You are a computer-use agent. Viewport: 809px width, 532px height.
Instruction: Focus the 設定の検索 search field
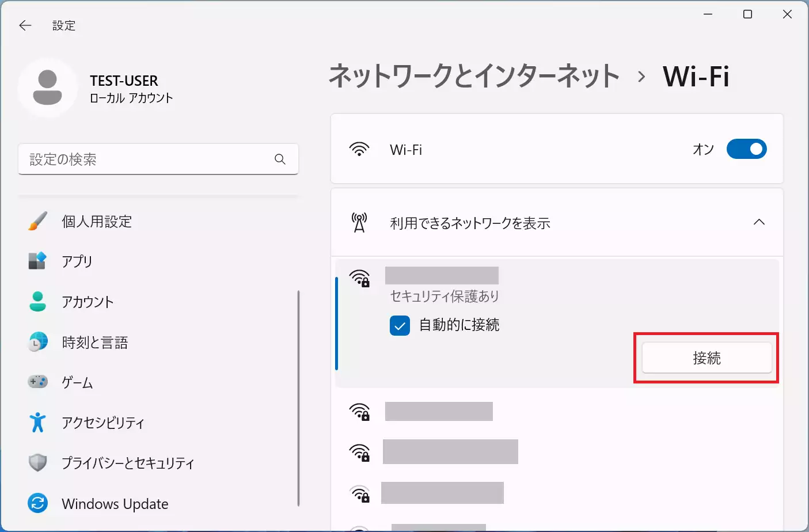158,159
